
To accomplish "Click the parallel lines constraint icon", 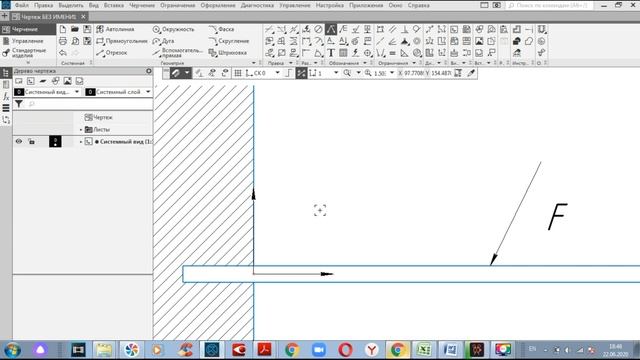I will [392, 29].
